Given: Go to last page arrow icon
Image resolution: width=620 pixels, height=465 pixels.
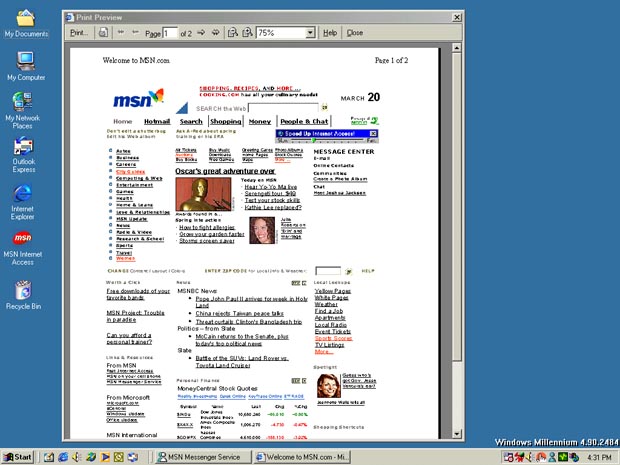Looking at the screenshot, I should (x=215, y=32).
